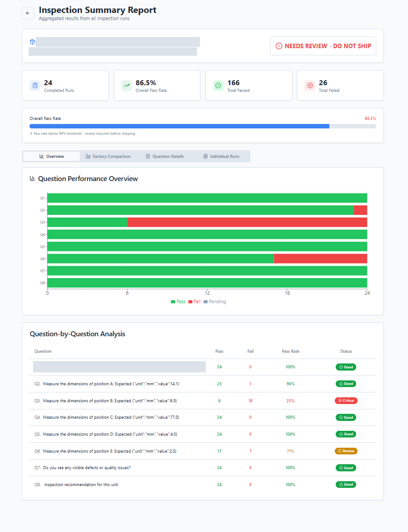The height and width of the screenshot is (532, 408).
Task: Click the back arrow button
Action: point(28,13)
